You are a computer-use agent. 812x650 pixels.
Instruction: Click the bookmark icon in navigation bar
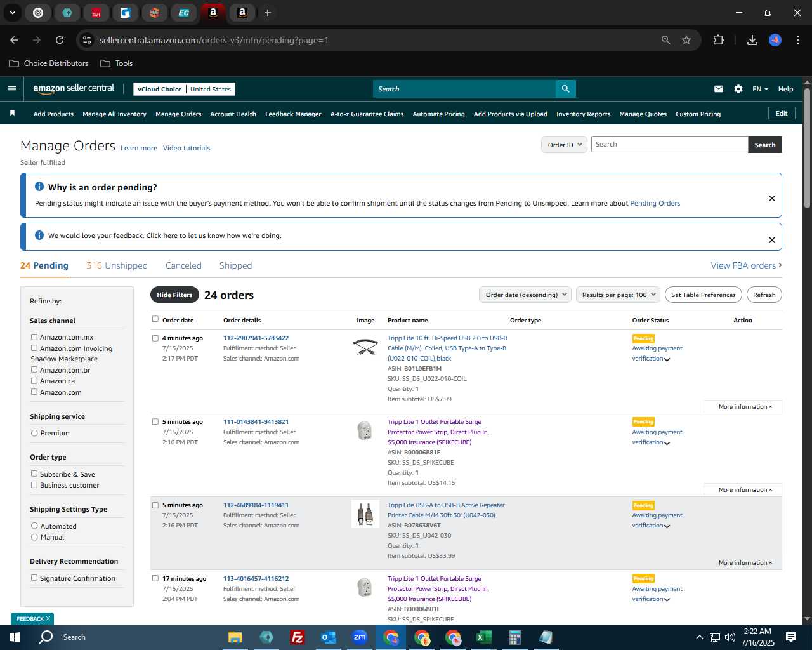[12, 113]
